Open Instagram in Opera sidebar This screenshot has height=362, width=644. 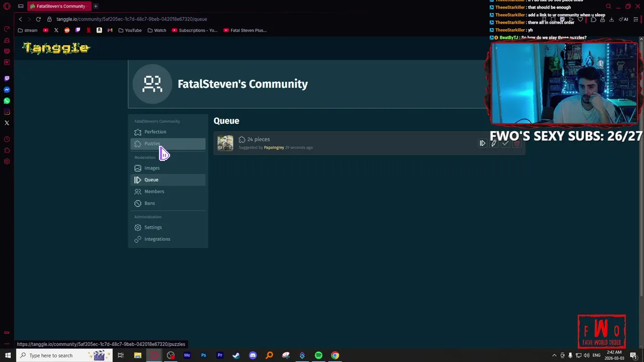[7, 112]
